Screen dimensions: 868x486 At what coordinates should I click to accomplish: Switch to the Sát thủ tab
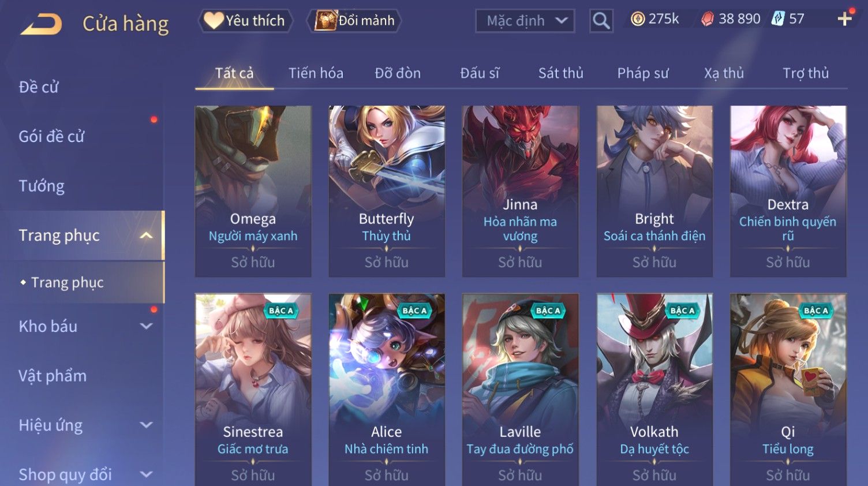coord(561,73)
